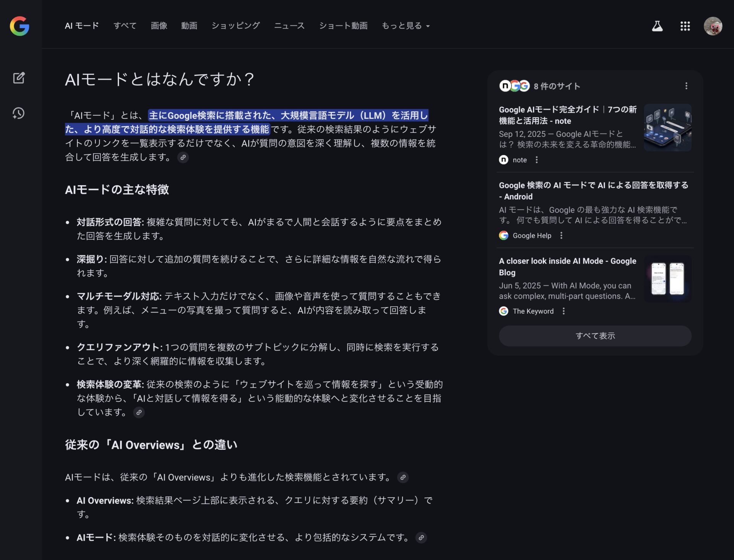The image size is (734, 560).
Task: Open the AI Mode history icon
Action: [x=18, y=113]
